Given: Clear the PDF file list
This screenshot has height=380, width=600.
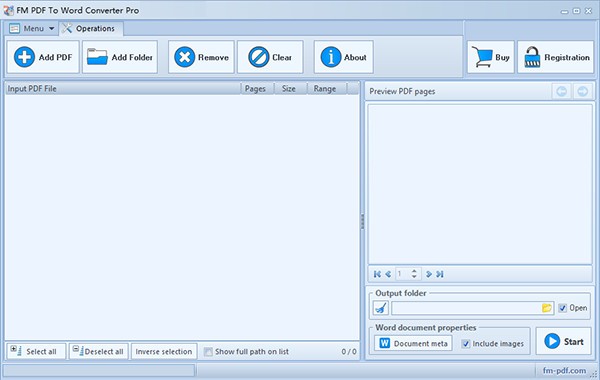Looking at the screenshot, I should click(x=270, y=57).
